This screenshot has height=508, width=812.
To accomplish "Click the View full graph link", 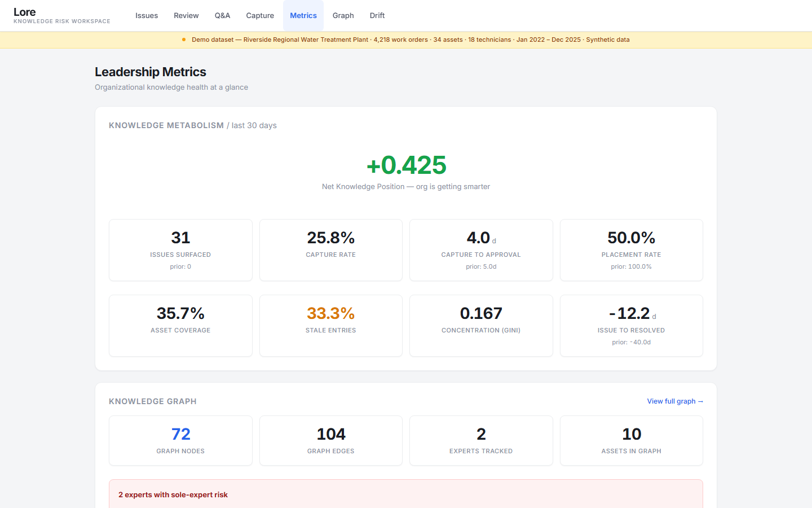I will click(x=674, y=401).
